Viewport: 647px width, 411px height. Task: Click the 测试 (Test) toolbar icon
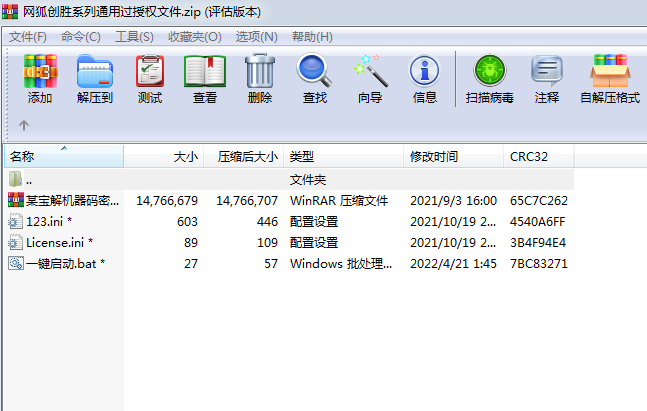coord(150,78)
